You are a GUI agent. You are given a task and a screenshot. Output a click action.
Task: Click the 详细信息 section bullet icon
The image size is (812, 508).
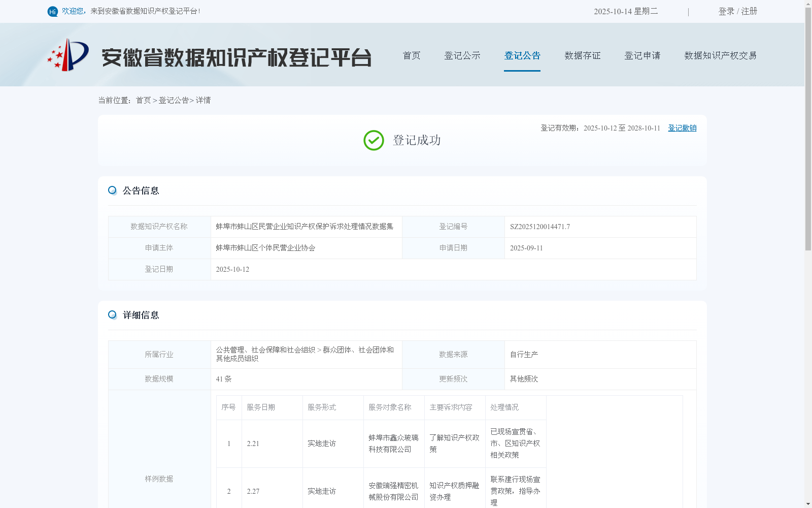[112, 315]
